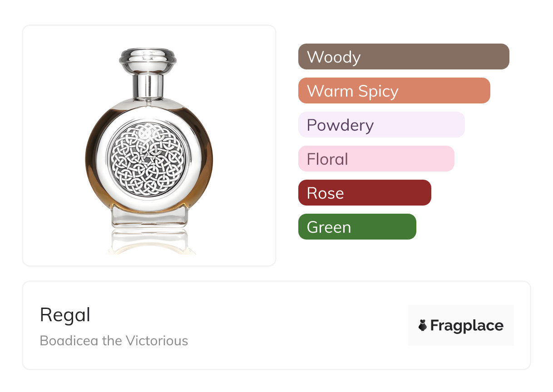Click the Green accord bar
Image resolution: width=553 pixels, height=392 pixels.
click(x=357, y=227)
